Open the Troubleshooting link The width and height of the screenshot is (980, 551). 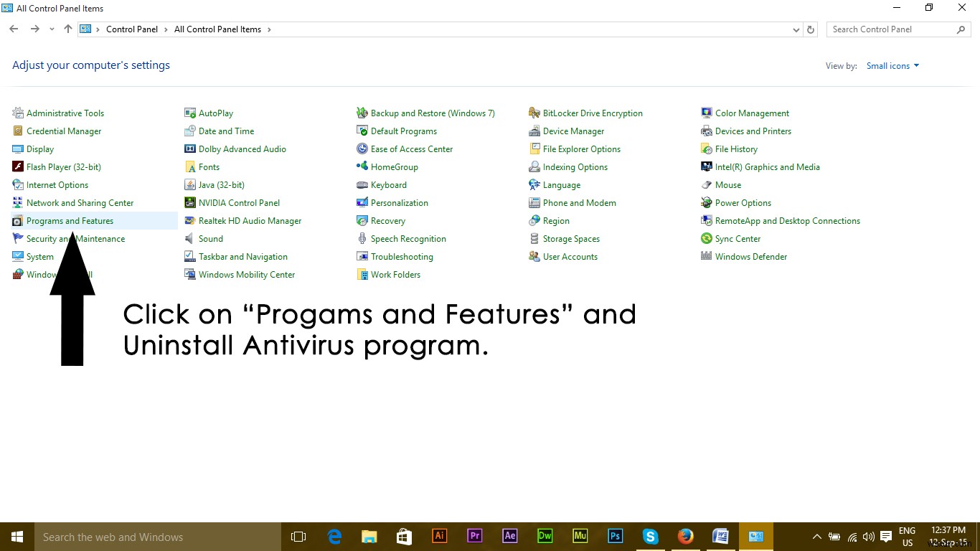coord(402,257)
